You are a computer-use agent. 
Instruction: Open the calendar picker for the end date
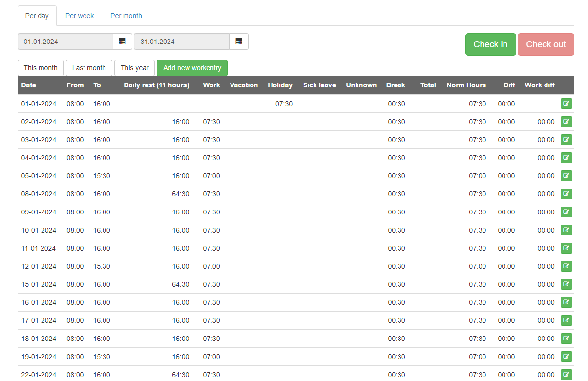[x=239, y=42]
